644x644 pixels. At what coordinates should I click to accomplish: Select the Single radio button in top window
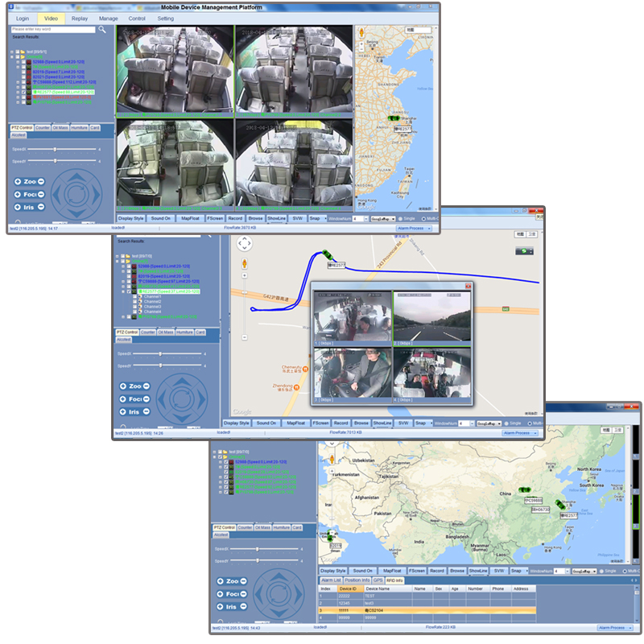[x=399, y=218]
